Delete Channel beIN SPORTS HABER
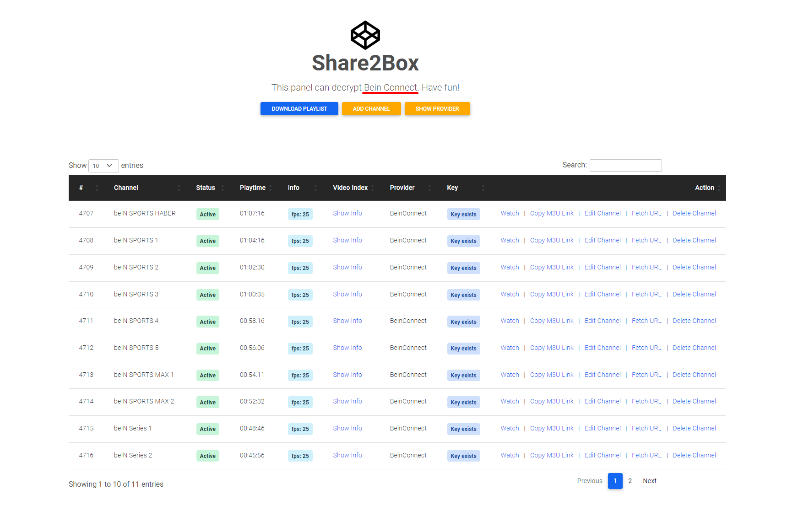 tap(694, 213)
